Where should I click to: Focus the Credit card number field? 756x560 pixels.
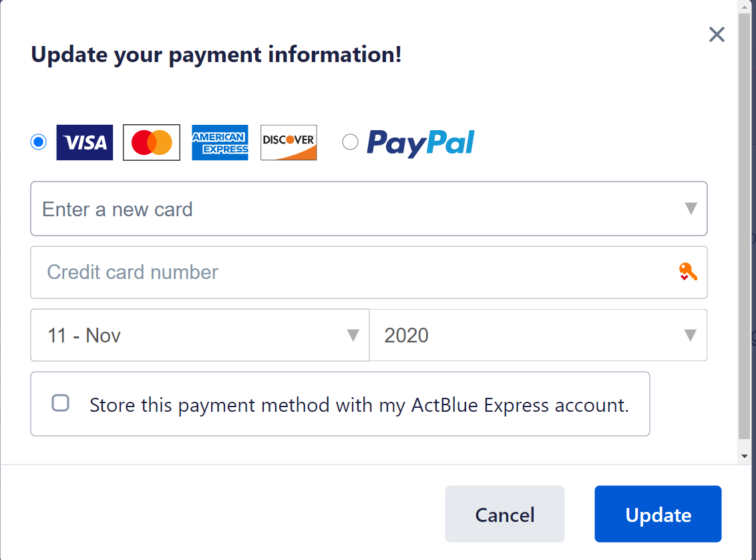(354, 272)
